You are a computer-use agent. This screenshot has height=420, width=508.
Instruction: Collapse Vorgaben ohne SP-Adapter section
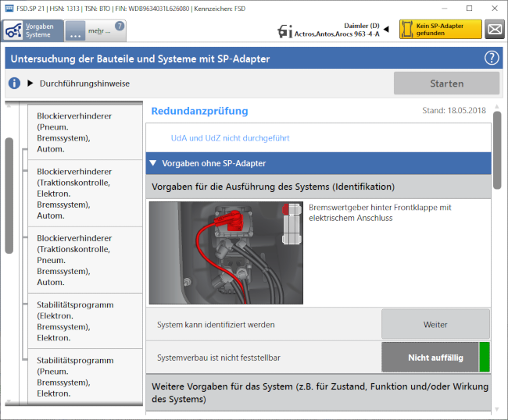(x=153, y=163)
